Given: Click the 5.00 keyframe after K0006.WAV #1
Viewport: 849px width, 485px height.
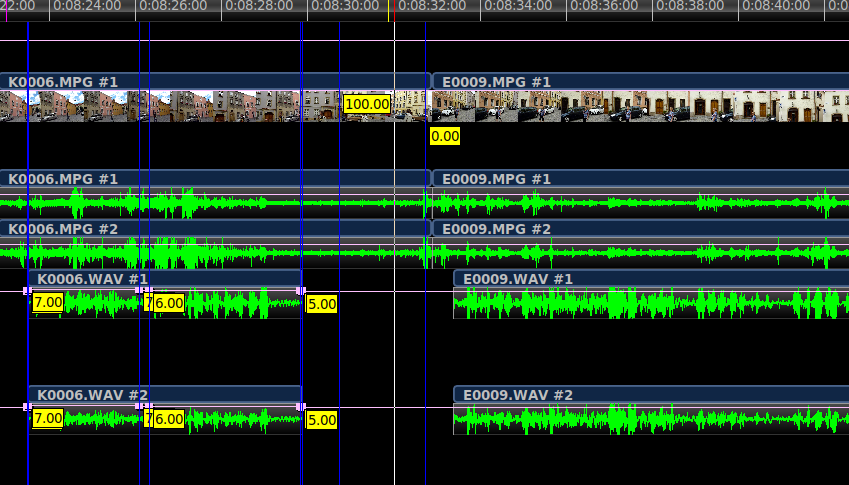Looking at the screenshot, I should point(321,304).
